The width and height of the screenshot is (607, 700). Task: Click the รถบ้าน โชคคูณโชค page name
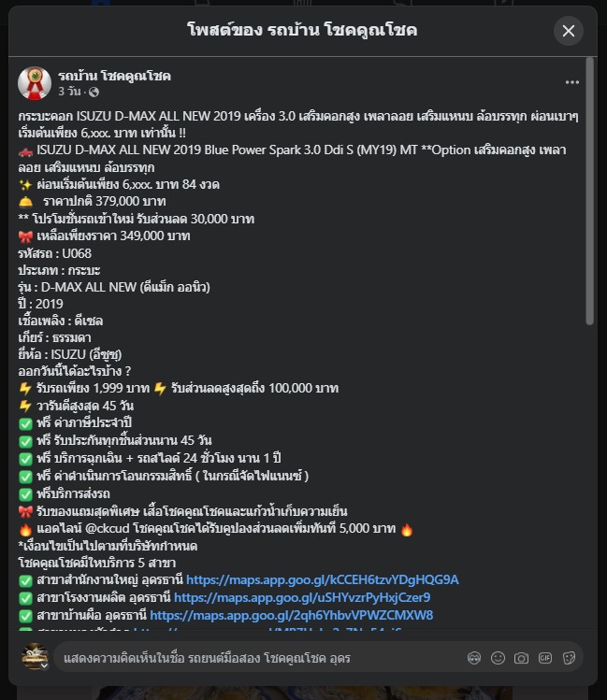coord(115,76)
